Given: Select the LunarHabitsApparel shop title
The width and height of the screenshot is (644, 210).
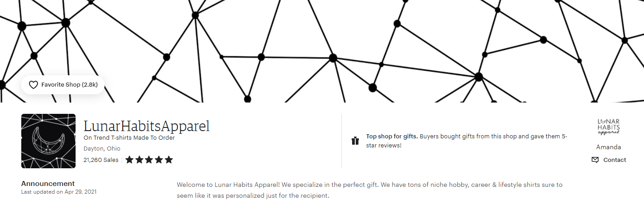Looking at the screenshot, I should (x=147, y=126).
